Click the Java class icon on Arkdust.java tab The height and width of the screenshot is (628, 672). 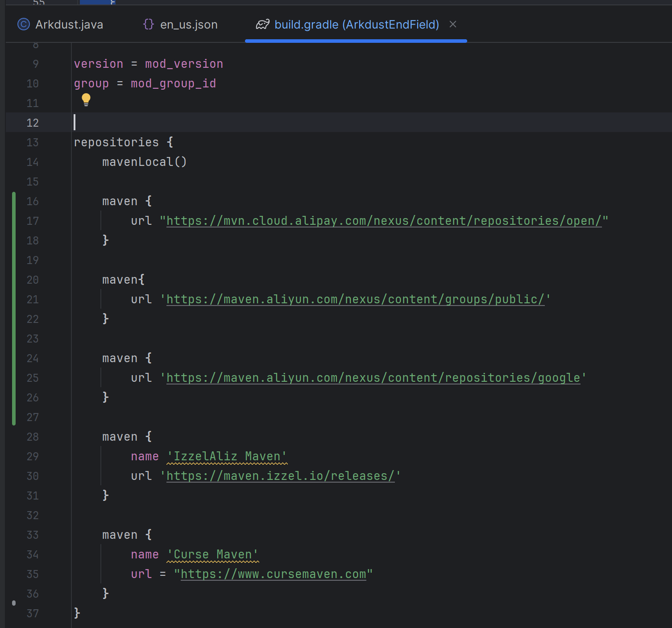23,25
